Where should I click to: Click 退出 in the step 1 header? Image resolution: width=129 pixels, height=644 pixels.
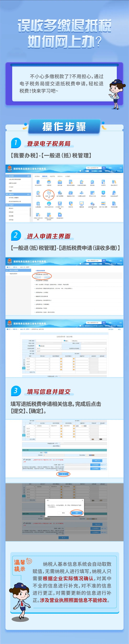point(121,168)
